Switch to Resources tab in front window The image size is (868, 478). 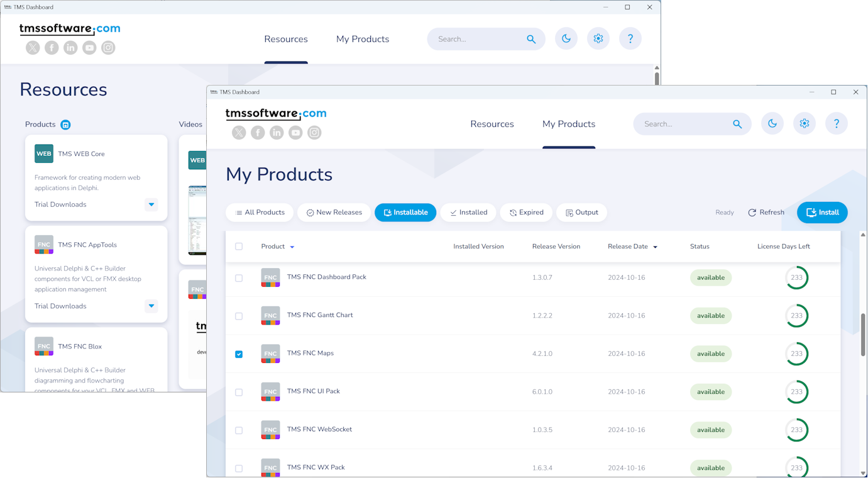pyautogui.click(x=492, y=124)
